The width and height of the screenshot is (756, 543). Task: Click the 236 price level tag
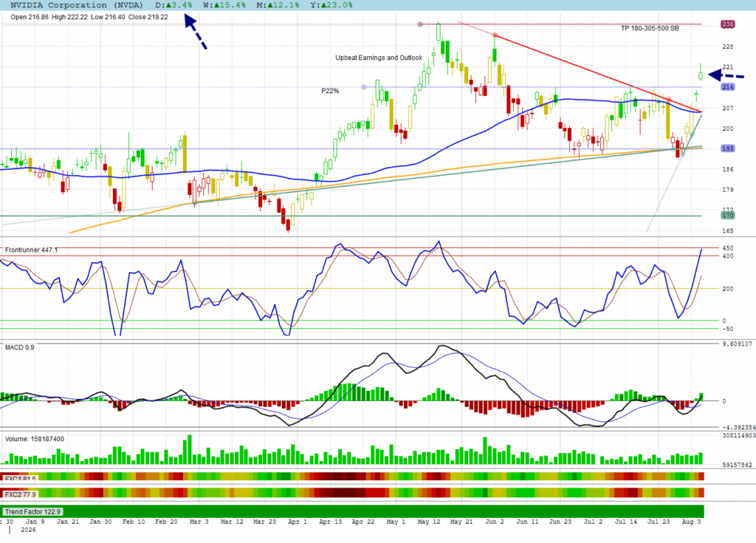pyautogui.click(x=727, y=24)
